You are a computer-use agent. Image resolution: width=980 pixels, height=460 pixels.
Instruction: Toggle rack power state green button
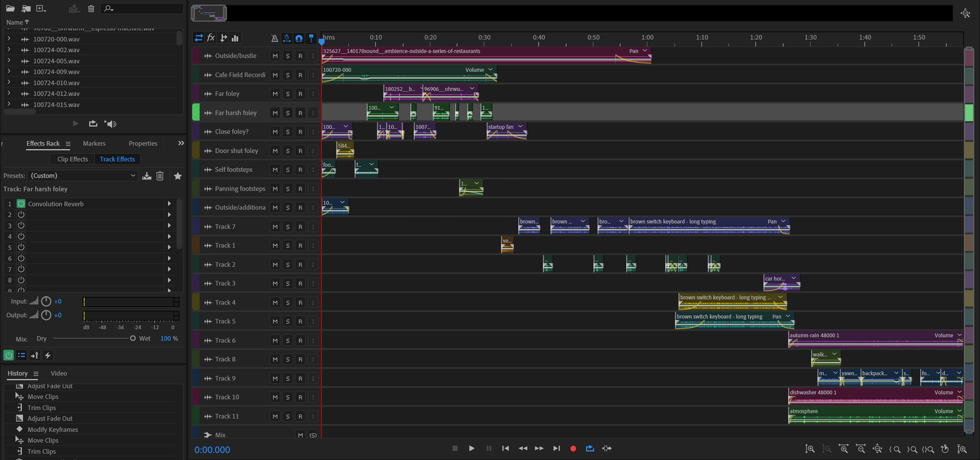click(9, 355)
